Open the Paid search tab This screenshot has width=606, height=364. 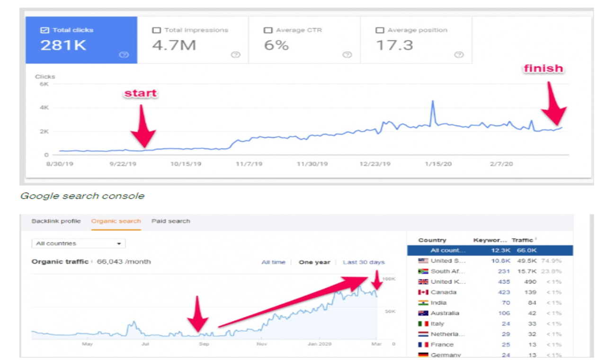[170, 221]
